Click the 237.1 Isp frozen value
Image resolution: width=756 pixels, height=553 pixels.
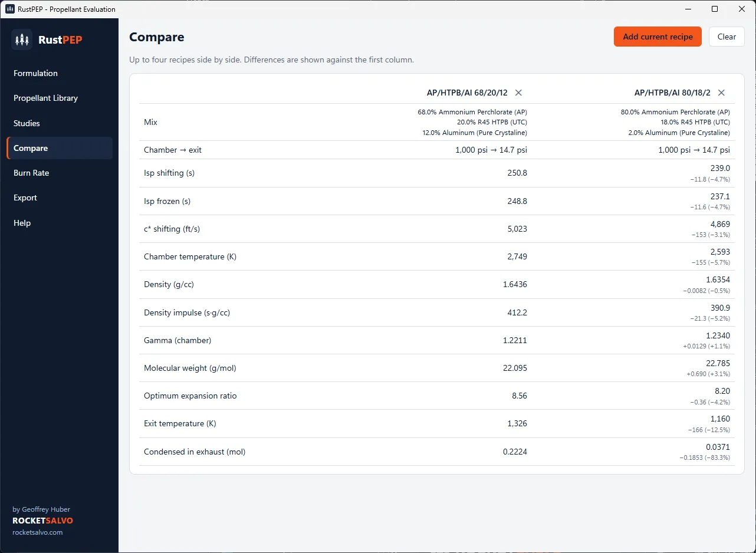(x=720, y=196)
